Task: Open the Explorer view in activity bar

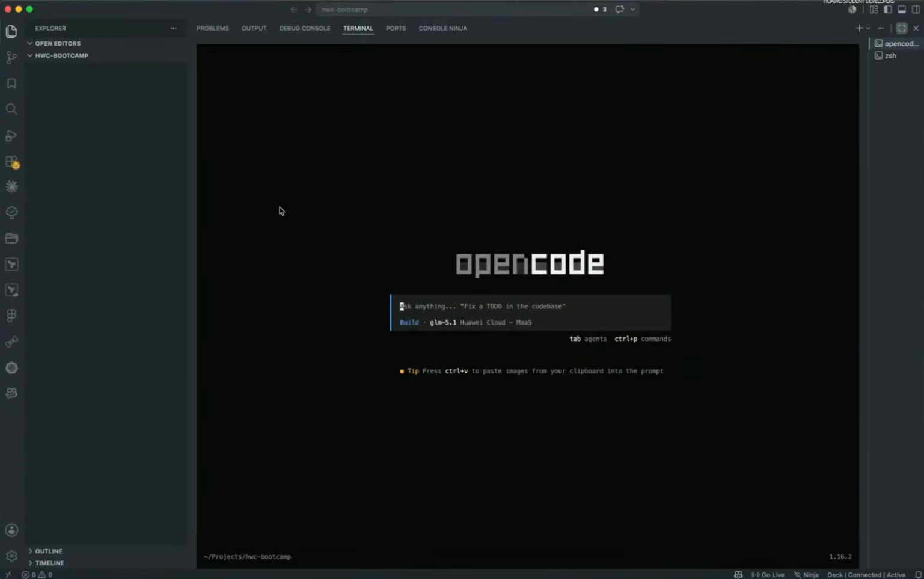Action: click(x=11, y=31)
